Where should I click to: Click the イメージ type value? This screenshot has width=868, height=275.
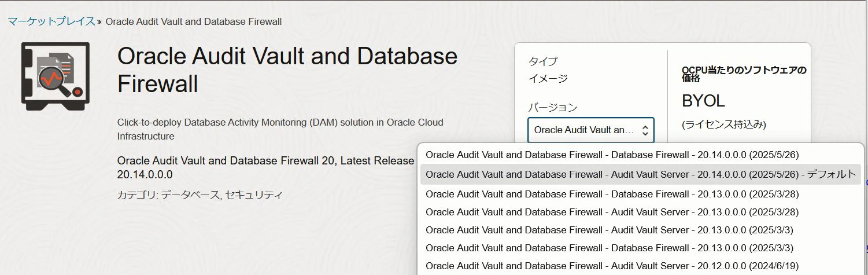pos(548,79)
